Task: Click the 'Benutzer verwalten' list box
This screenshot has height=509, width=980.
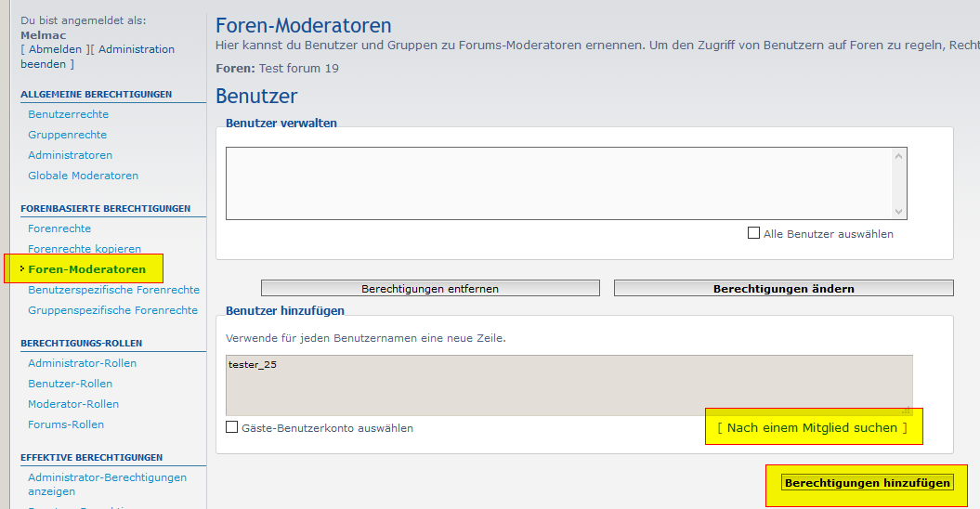Action: coord(557,183)
